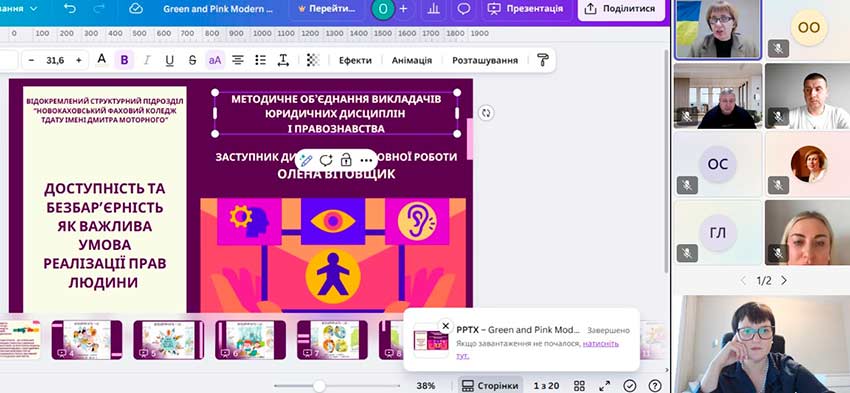Rename the Green and Pink Modern title
The image size is (850, 393).
[218, 9]
